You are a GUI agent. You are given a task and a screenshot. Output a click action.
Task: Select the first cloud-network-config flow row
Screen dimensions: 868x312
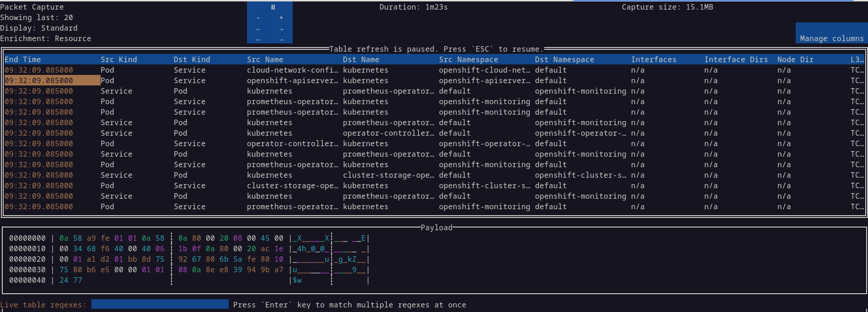click(292, 70)
